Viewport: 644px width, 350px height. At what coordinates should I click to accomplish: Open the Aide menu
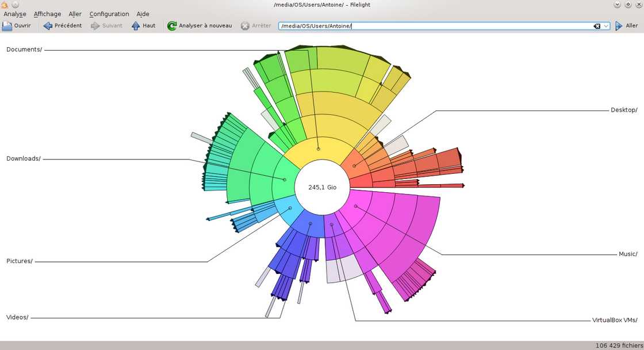[143, 14]
